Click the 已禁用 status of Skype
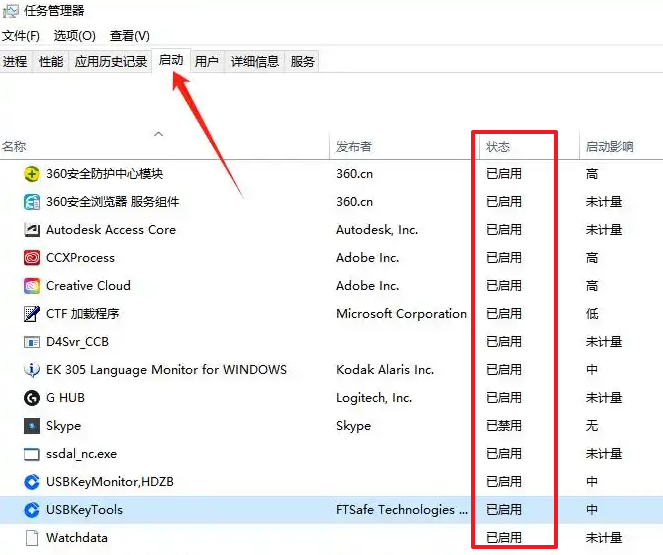The image size is (663, 555). (x=504, y=426)
